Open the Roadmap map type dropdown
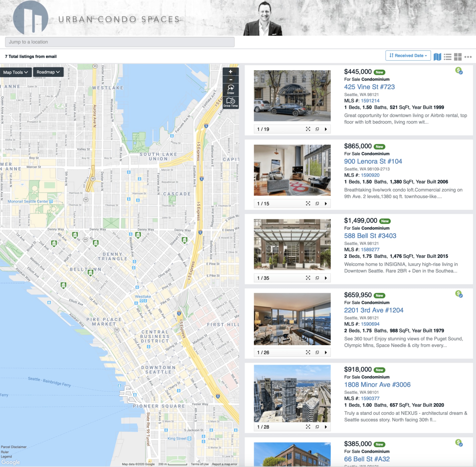 pyautogui.click(x=48, y=72)
